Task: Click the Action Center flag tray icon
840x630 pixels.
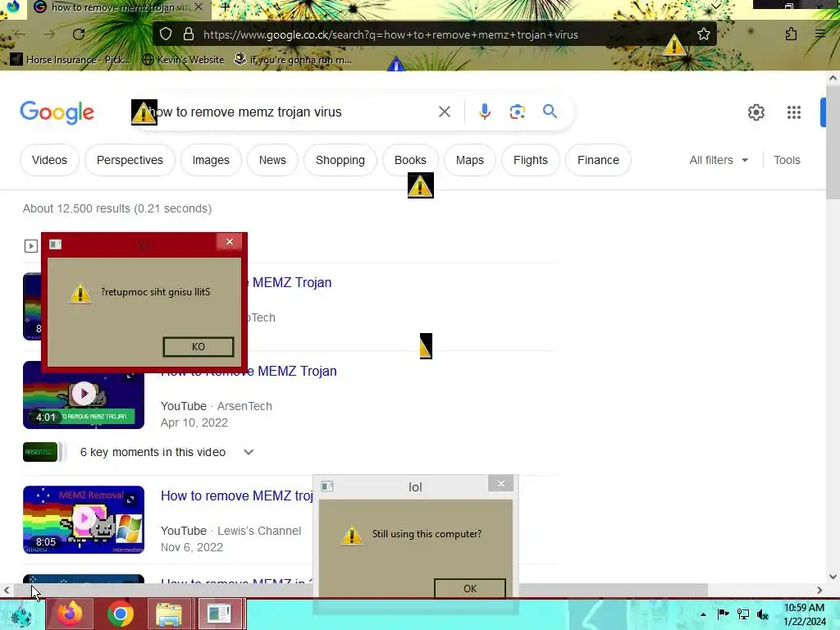Action: pyautogui.click(x=723, y=614)
